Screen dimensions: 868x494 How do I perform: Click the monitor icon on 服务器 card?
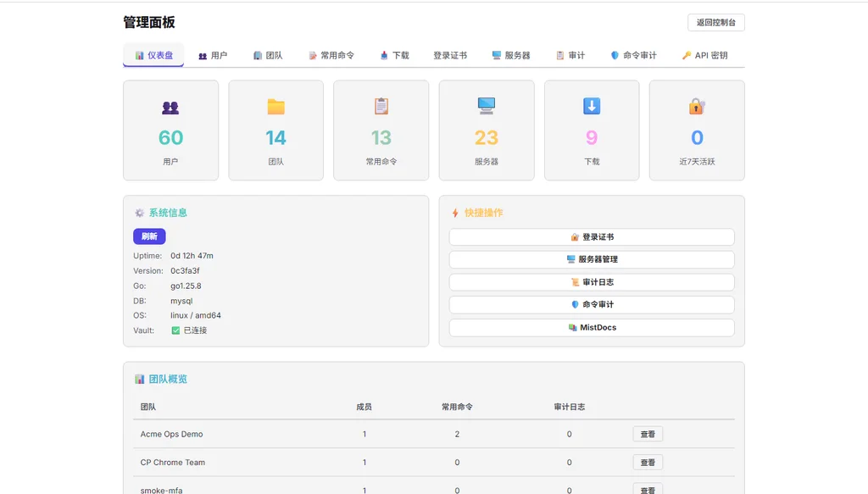(487, 105)
